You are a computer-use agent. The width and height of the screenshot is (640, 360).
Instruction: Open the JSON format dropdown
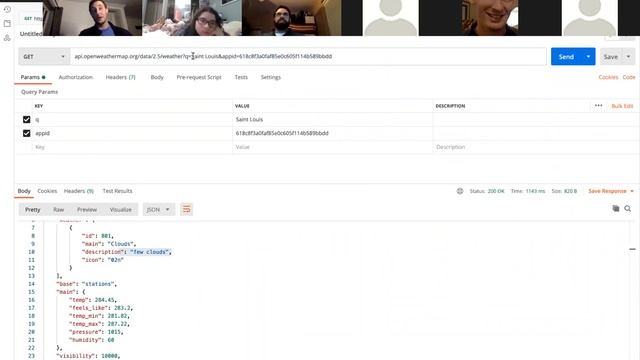click(158, 209)
